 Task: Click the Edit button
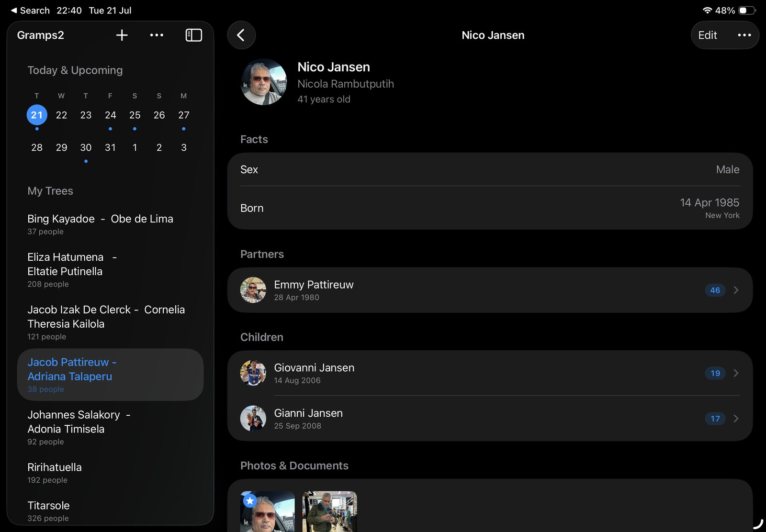coord(707,35)
